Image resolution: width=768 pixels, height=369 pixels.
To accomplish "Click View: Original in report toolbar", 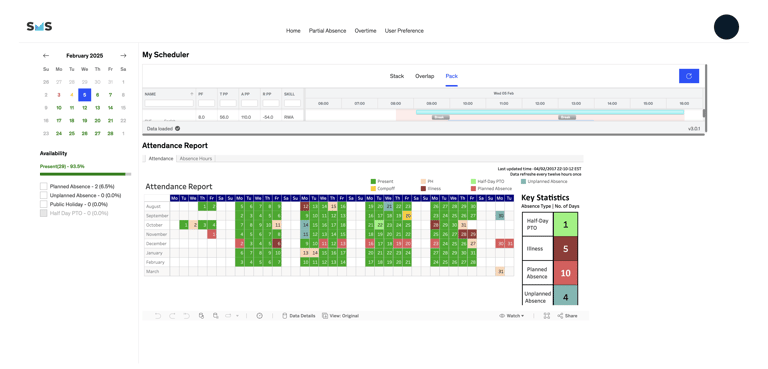I will point(340,316).
